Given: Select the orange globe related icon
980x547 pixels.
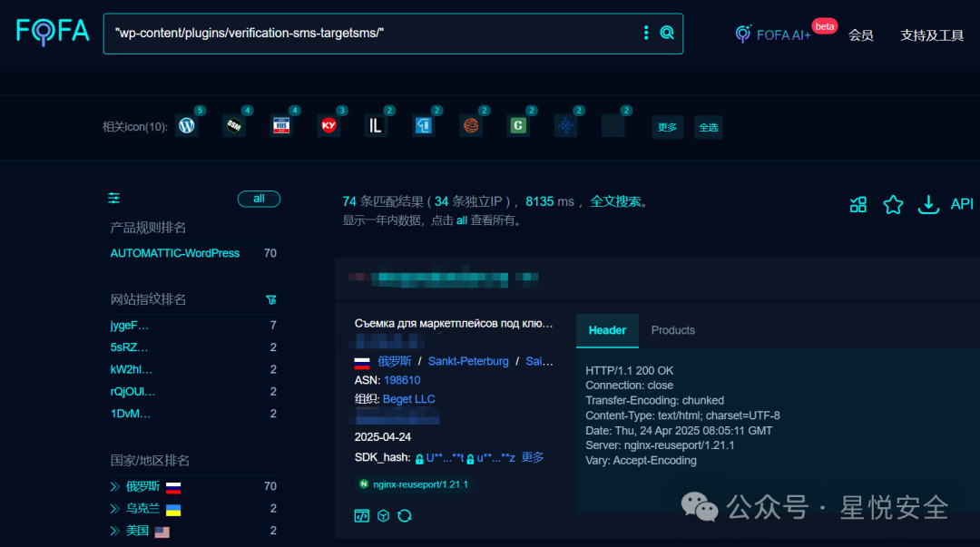Looking at the screenshot, I should pyautogui.click(x=471, y=126).
